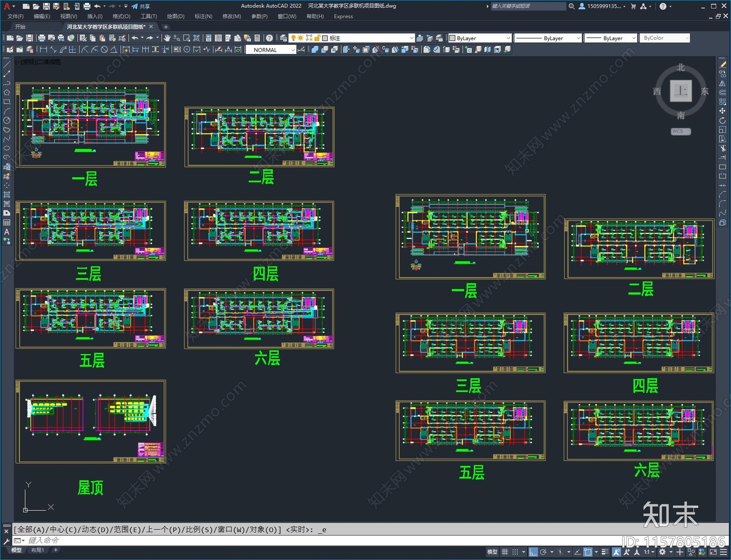Viewport: 731px width, 560px height.
Task: Select the Polygon draw tool
Action: pos(6,93)
